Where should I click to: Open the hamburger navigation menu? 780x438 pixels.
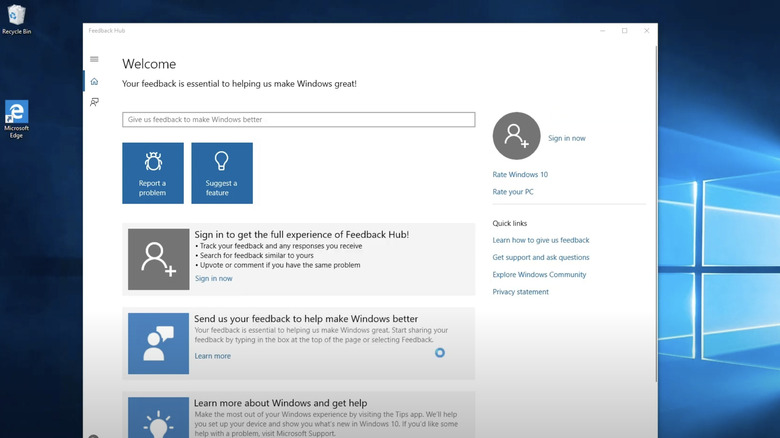(94, 60)
